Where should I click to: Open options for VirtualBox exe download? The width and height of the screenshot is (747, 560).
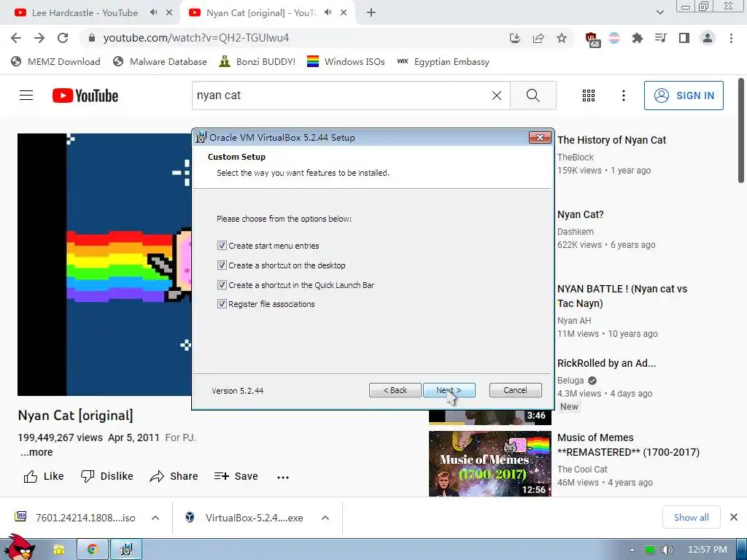tap(325, 518)
